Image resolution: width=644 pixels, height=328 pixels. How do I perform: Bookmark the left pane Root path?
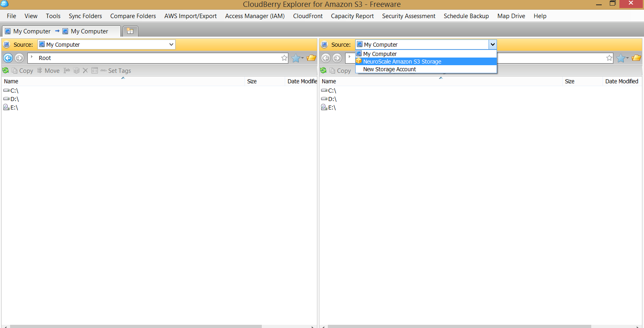coord(284,58)
